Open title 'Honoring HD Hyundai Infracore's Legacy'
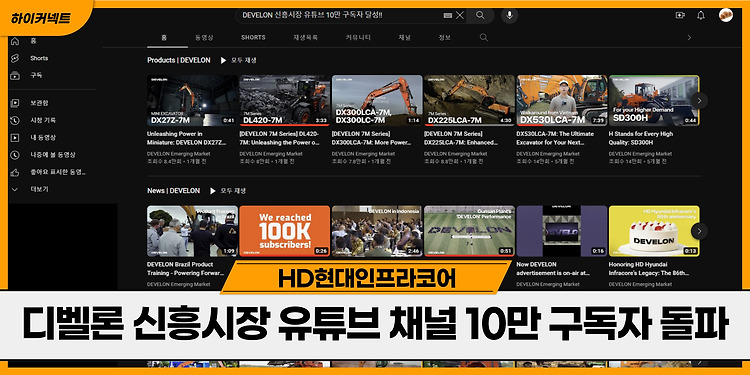 [649, 269]
